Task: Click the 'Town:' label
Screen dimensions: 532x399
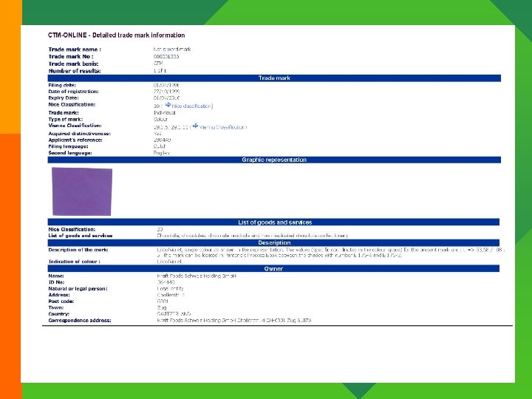Action: [56, 307]
